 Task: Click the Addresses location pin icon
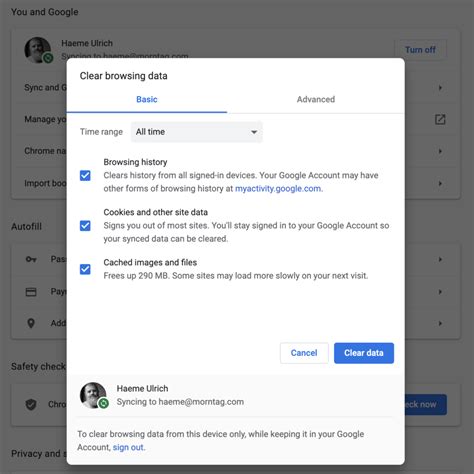31,323
